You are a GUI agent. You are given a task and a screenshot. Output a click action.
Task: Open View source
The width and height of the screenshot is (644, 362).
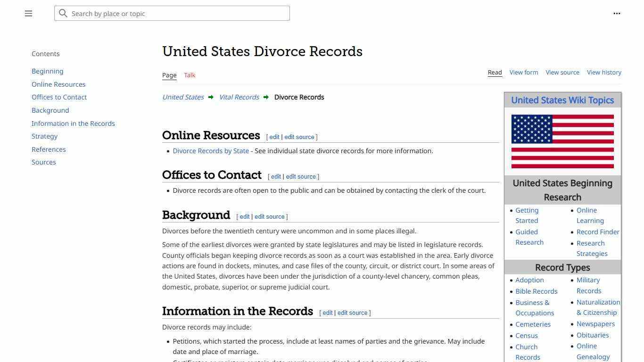pyautogui.click(x=562, y=72)
